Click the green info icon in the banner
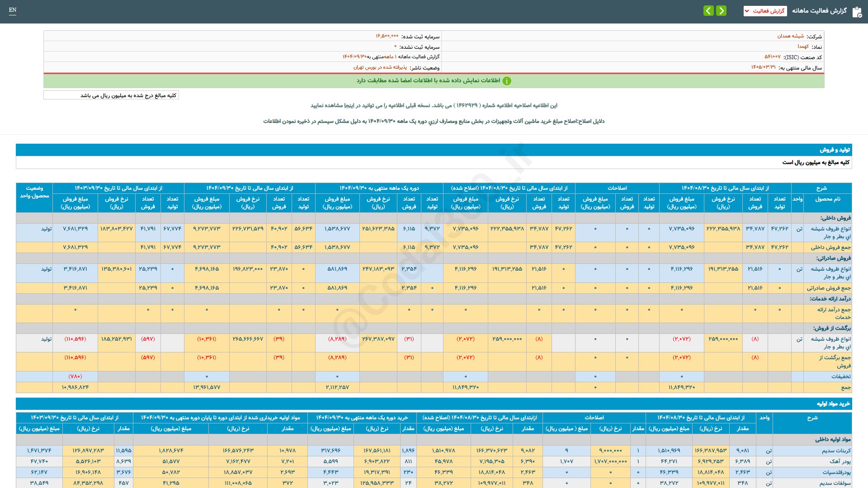The height and width of the screenshot is (488, 868). click(507, 81)
